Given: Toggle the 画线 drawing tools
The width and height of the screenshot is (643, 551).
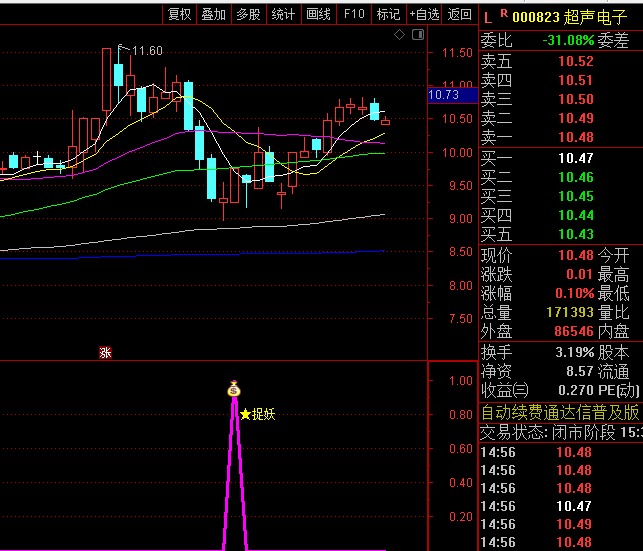Looking at the screenshot, I should click(x=319, y=14).
